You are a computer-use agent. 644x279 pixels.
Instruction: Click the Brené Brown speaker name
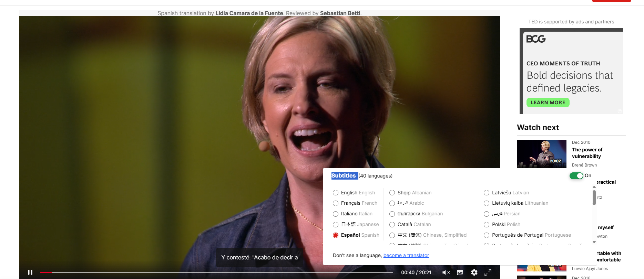584,165
